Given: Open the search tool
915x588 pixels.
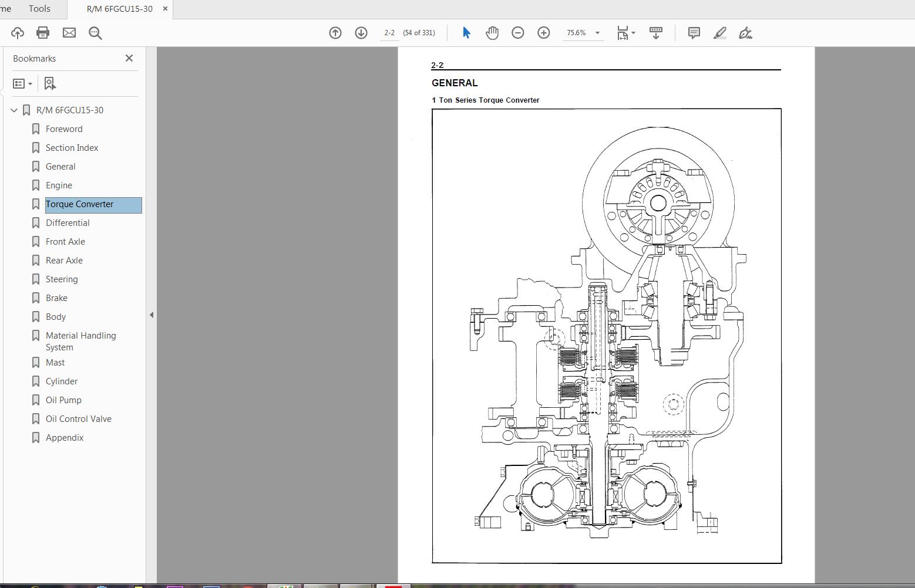Looking at the screenshot, I should tap(95, 33).
